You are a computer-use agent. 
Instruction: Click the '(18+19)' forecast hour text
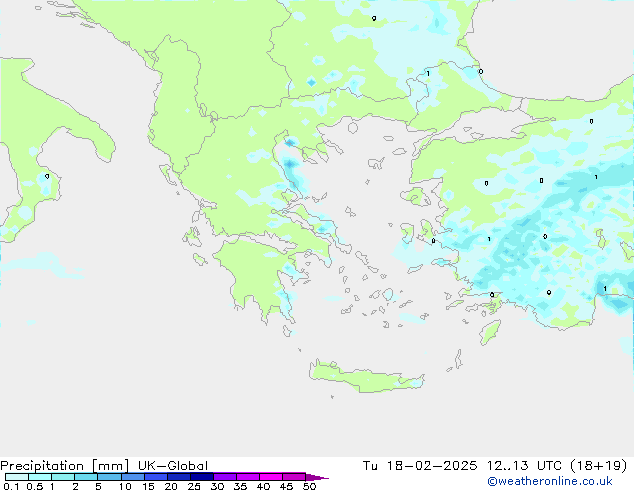(599, 466)
